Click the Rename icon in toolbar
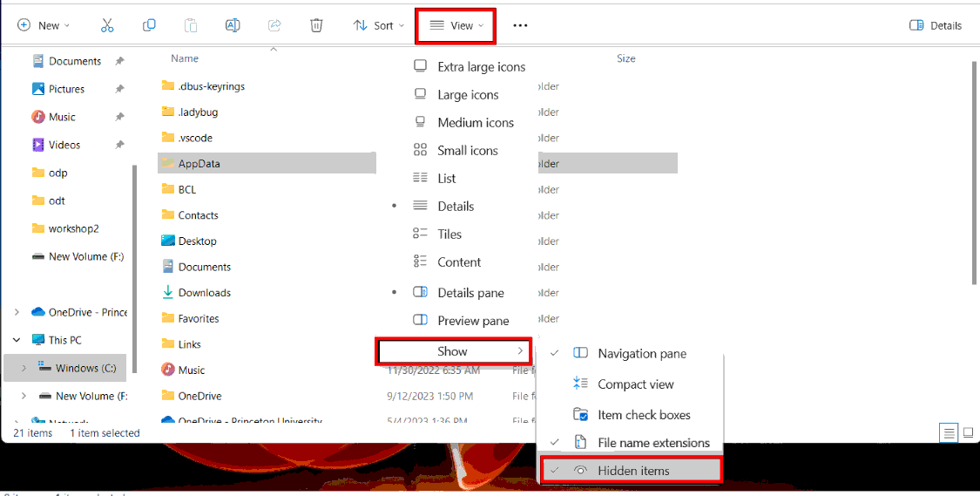The height and width of the screenshot is (496, 980). pos(233,25)
